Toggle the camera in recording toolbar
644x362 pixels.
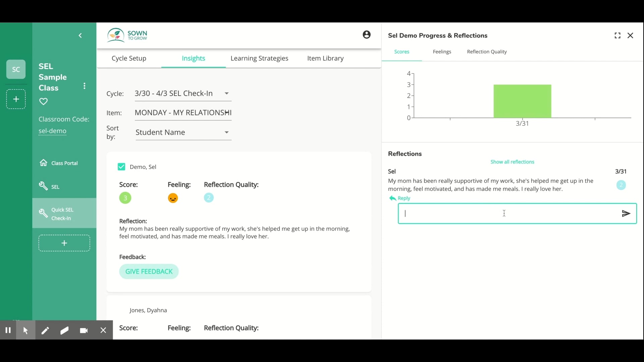coord(84,330)
